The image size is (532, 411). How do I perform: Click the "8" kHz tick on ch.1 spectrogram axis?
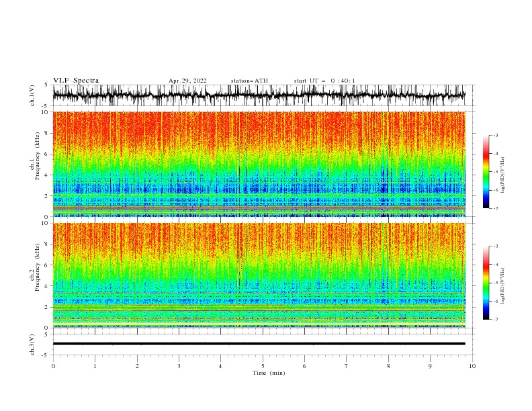pos(47,133)
